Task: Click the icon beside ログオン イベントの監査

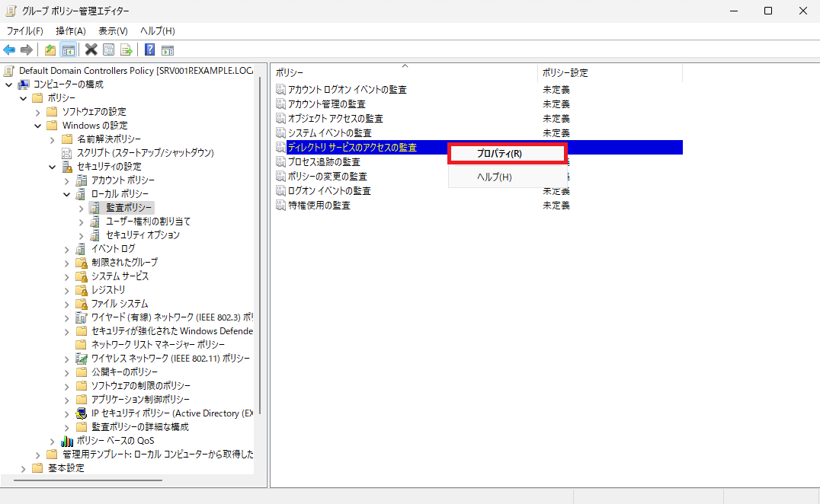Action: tap(281, 191)
